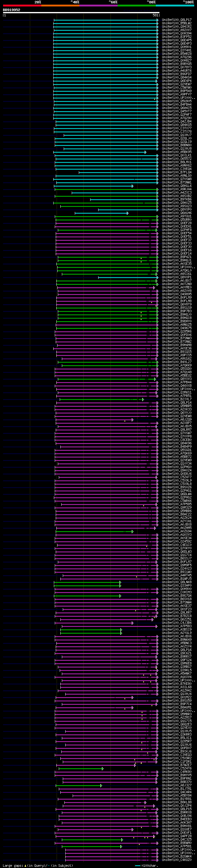This screenshot has width=197, height=868.
Task: Click hit label UniRef100_Q0H394
Action: pos(176,33)
